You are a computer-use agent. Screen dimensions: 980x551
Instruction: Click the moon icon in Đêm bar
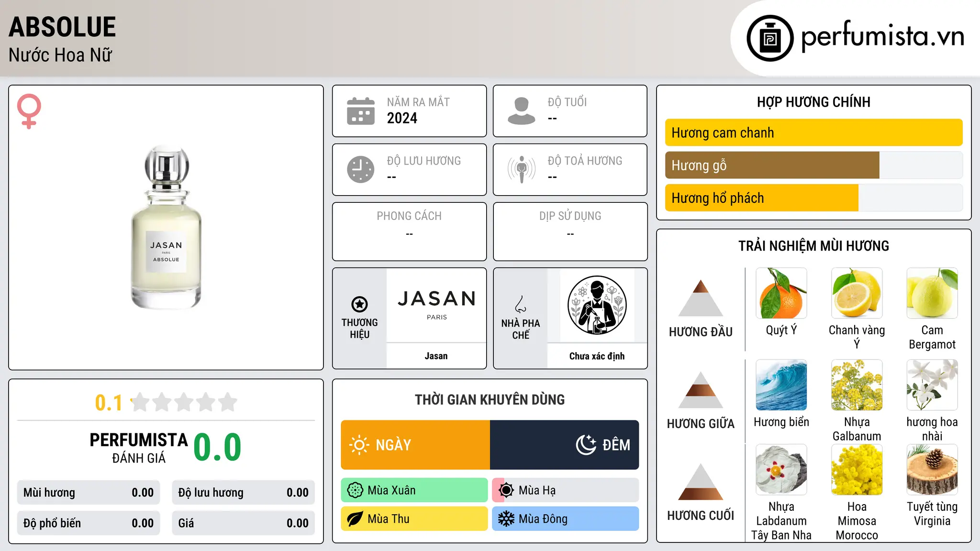[586, 445]
